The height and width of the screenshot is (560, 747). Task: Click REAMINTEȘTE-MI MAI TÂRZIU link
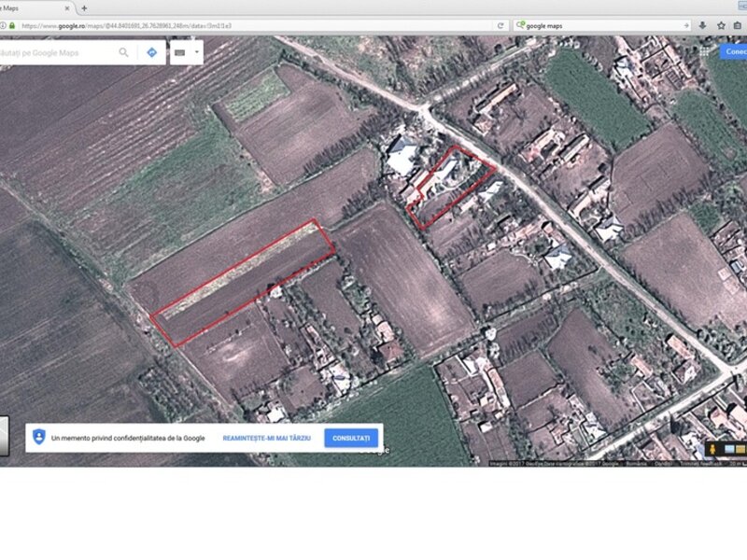click(x=266, y=438)
